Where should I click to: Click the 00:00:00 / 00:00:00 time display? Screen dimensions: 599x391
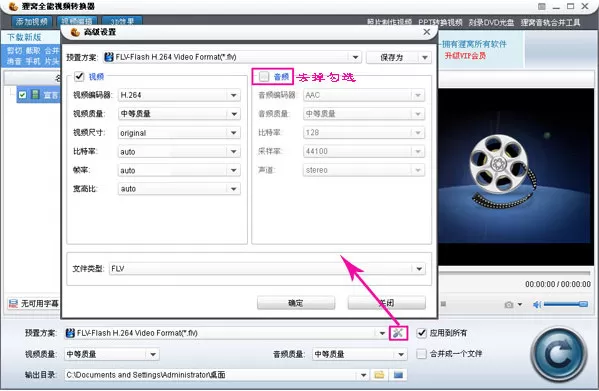[x=558, y=284]
